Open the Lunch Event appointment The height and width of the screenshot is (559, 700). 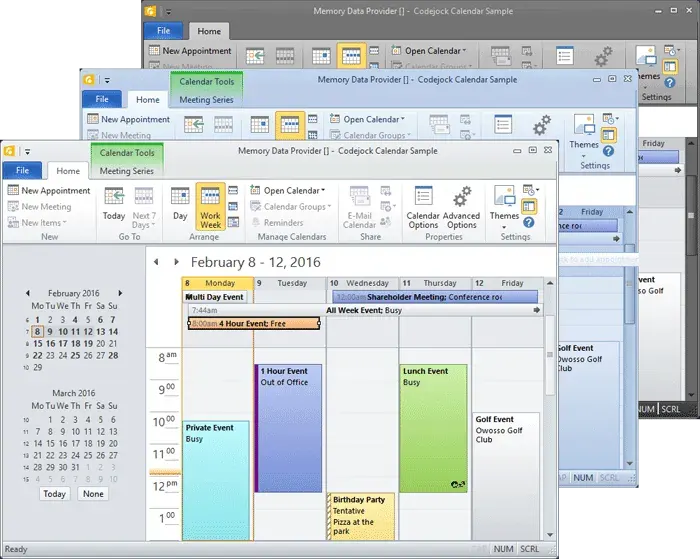click(x=433, y=428)
